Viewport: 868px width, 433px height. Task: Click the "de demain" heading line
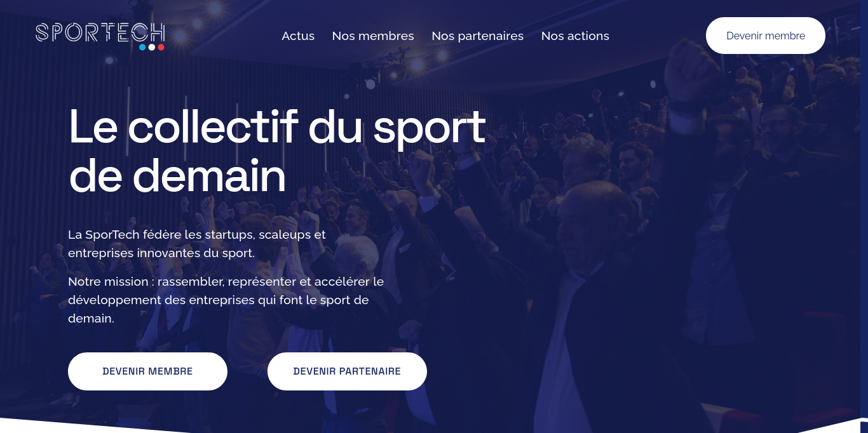(177, 177)
